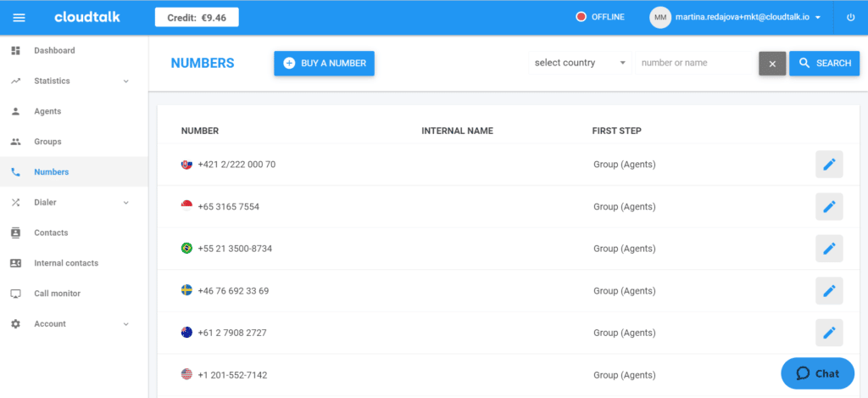Open the select country dropdown
868x398 pixels.
[x=581, y=63]
